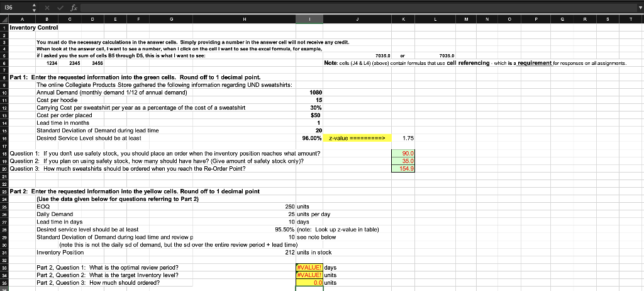Select column P via its header
Image resolution: width=644 pixels, height=291 pixels.
[x=536, y=19]
